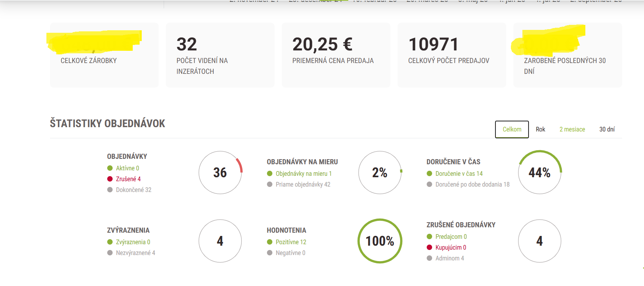The height and width of the screenshot is (286, 644).
Task: Click the 100% Hodnotenia progress ring
Action: click(x=380, y=241)
